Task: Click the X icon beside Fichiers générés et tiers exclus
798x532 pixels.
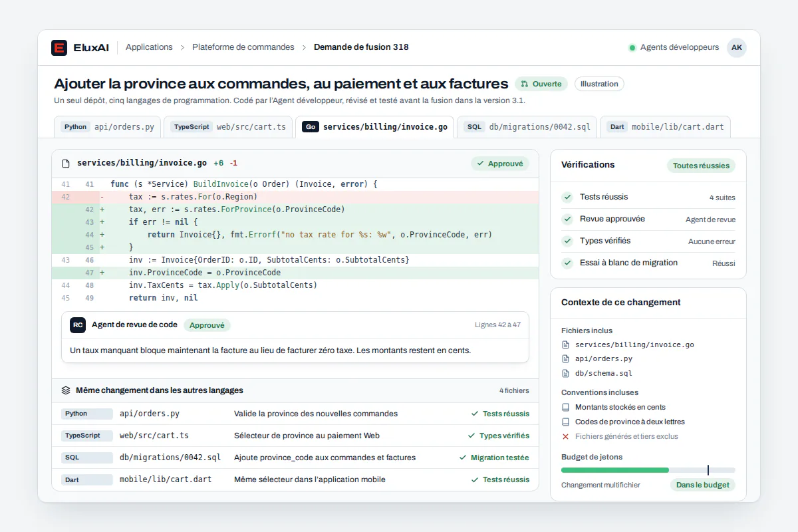Action: point(566,436)
